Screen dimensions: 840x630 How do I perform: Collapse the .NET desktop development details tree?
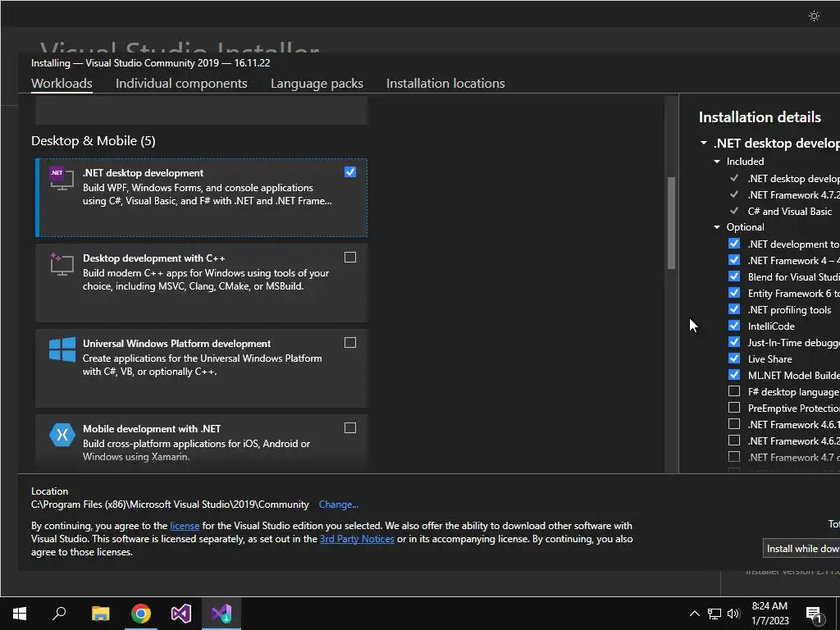click(x=703, y=143)
